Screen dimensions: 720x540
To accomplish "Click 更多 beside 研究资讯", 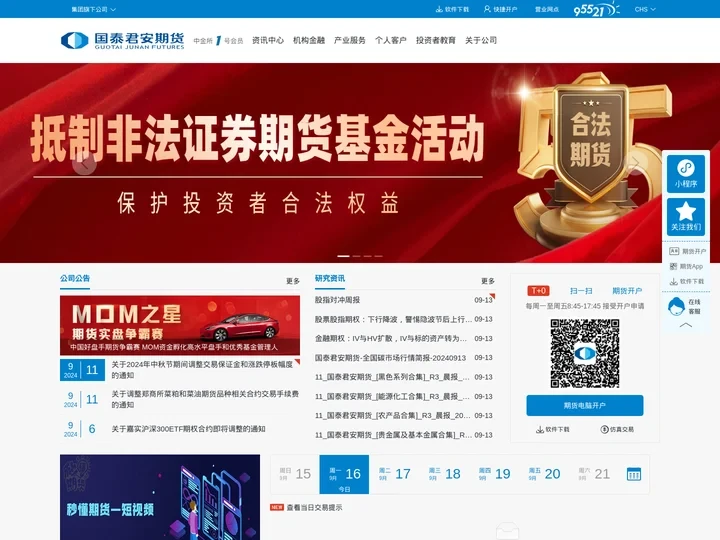I will click(488, 281).
